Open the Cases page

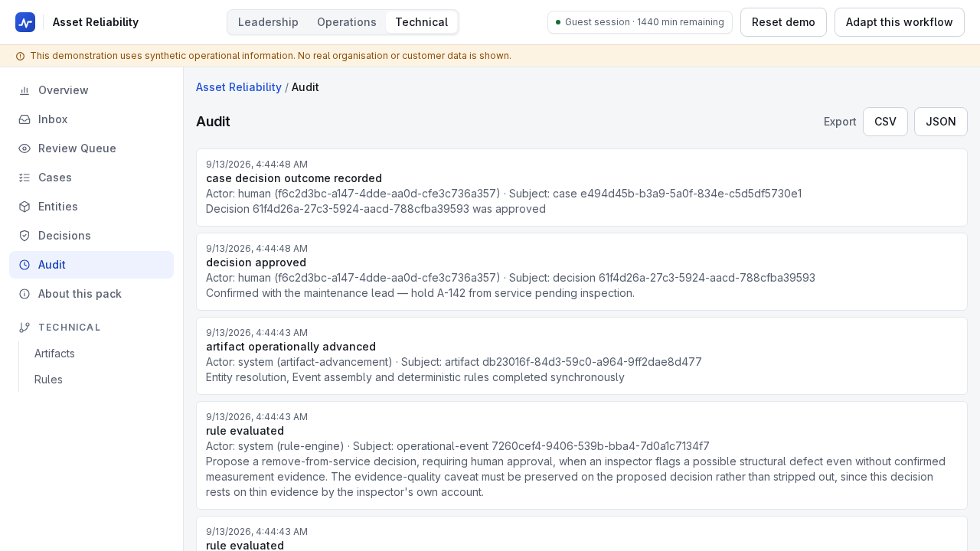[x=91, y=178]
